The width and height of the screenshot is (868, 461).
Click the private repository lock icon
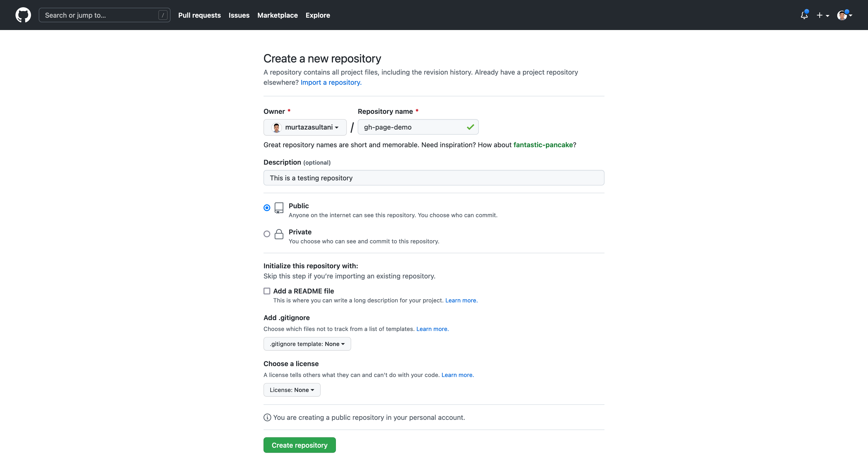(279, 234)
